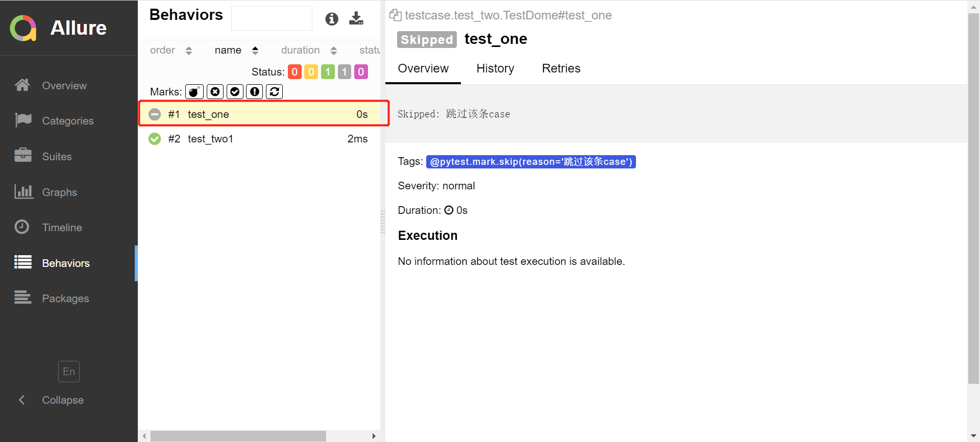This screenshot has height=442, width=980.
Task: Click the Allure logo icon
Action: (x=23, y=28)
